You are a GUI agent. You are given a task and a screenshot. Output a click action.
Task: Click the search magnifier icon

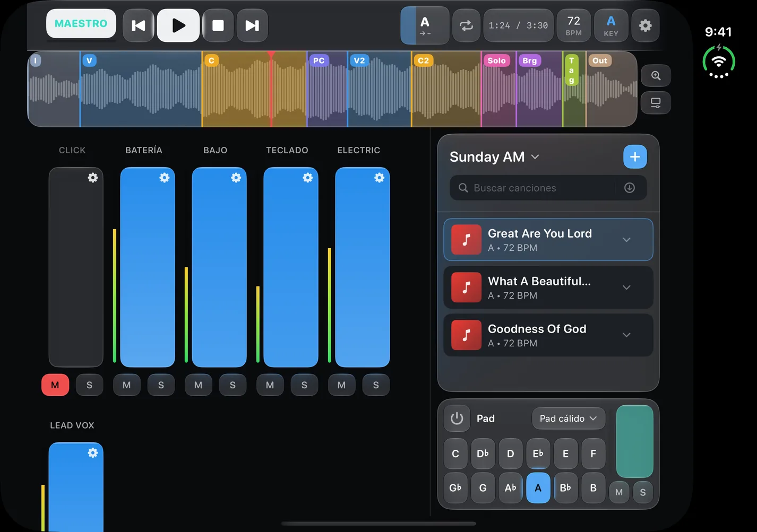463,188
